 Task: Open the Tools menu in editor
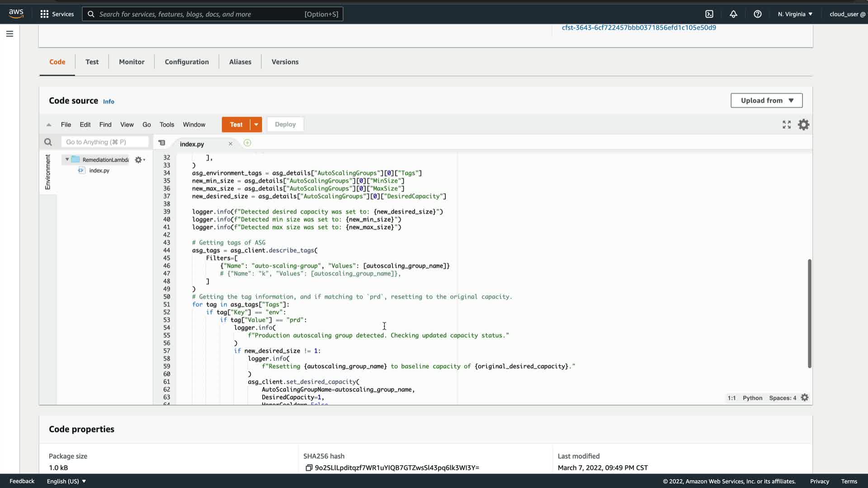(x=166, y=125)
